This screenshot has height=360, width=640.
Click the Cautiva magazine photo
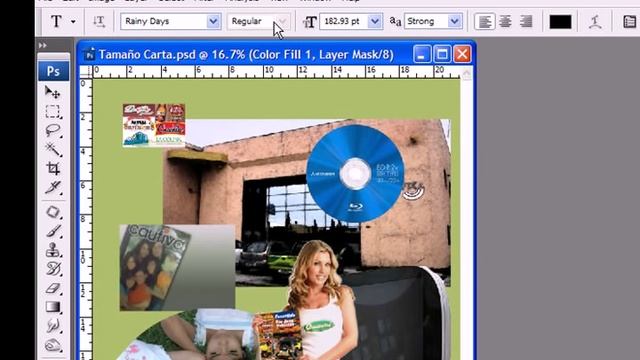pyautogui.click(x=177, y=267)
